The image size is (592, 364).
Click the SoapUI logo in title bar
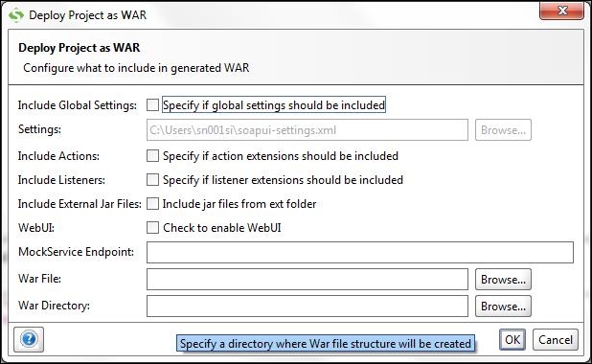tap(16, 15)
